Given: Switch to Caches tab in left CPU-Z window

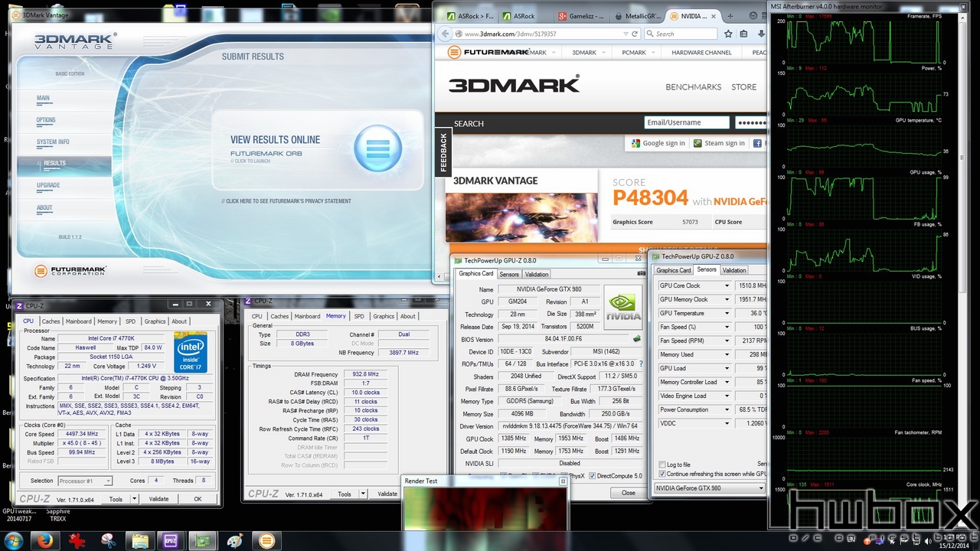Looking at the screenshot, I should pos(51,321).
